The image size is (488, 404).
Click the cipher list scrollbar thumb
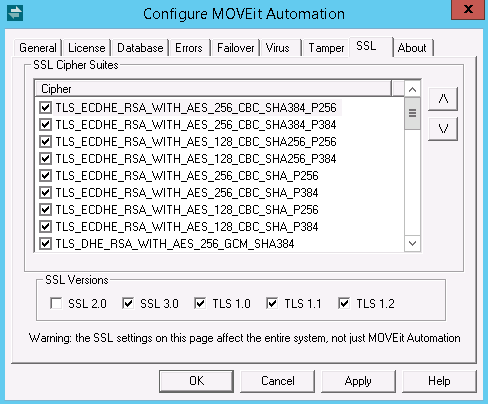(x=412, y=113)
